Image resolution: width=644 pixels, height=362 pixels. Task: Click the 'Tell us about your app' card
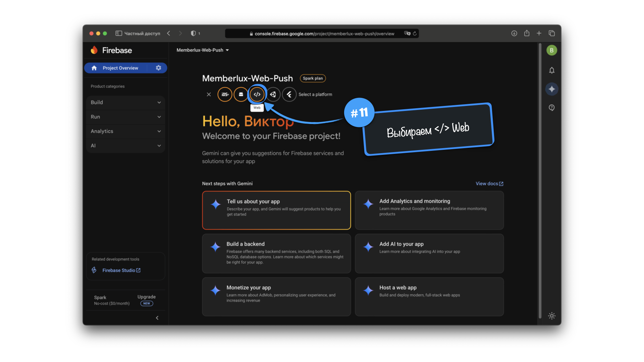click(276, 210)
